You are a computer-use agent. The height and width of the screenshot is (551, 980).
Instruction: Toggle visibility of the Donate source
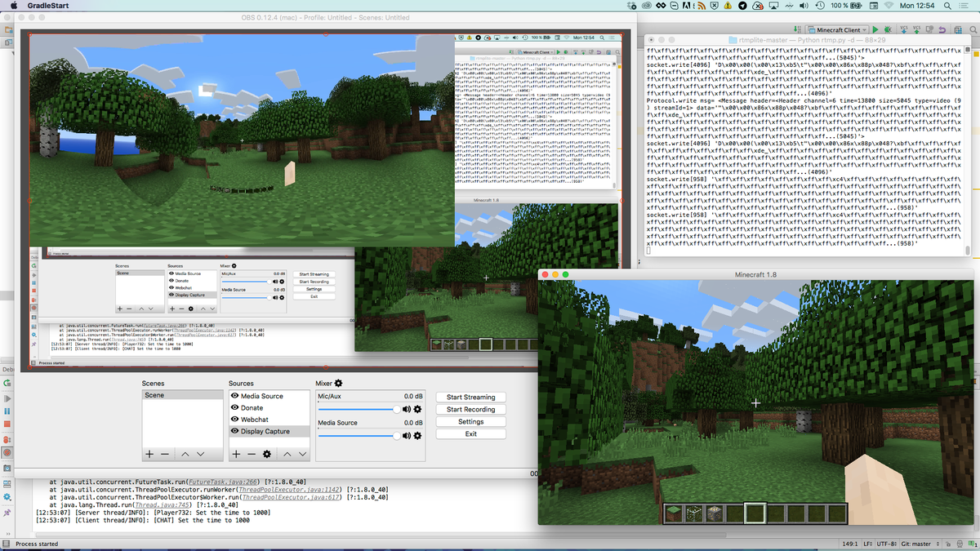click(235, 407)
